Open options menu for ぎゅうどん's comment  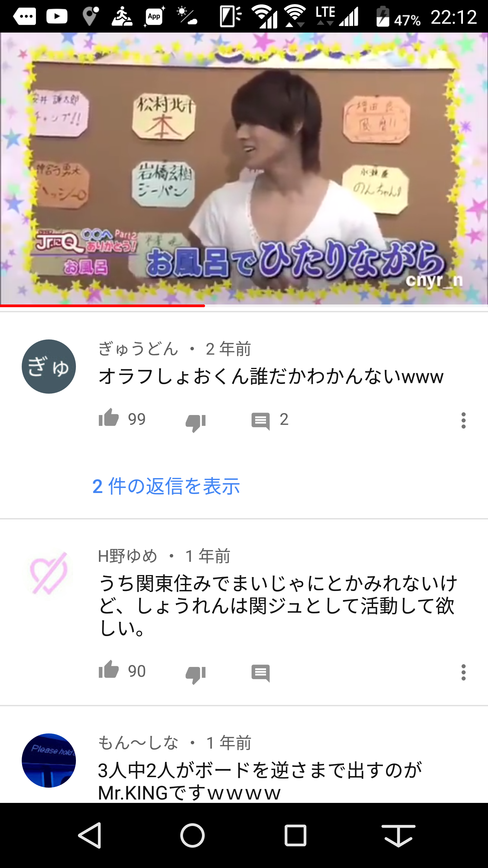click(x=463, y=420)
